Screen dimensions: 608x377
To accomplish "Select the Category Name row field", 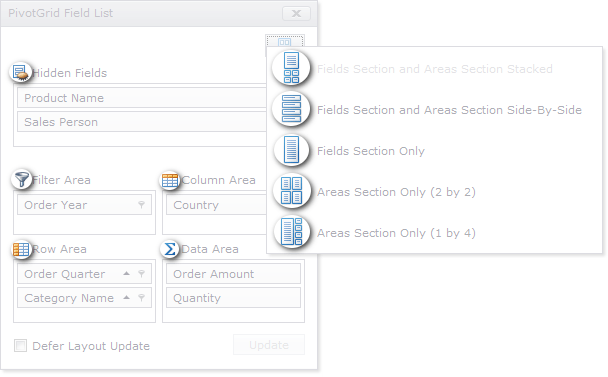I will pyautogui.click(x=85, y=297).
